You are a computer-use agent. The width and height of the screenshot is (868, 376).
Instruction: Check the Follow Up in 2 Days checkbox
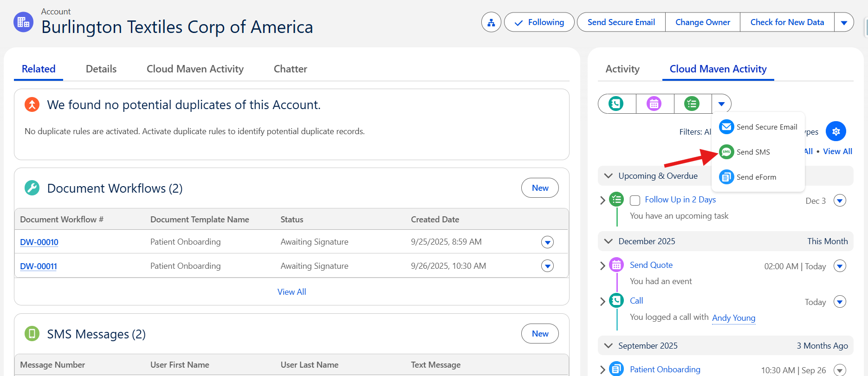635,201
